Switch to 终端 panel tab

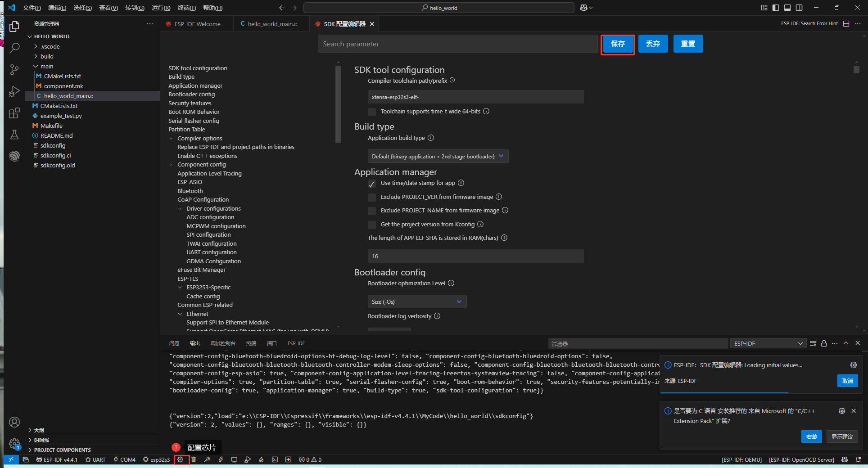[x=251, y=343]
